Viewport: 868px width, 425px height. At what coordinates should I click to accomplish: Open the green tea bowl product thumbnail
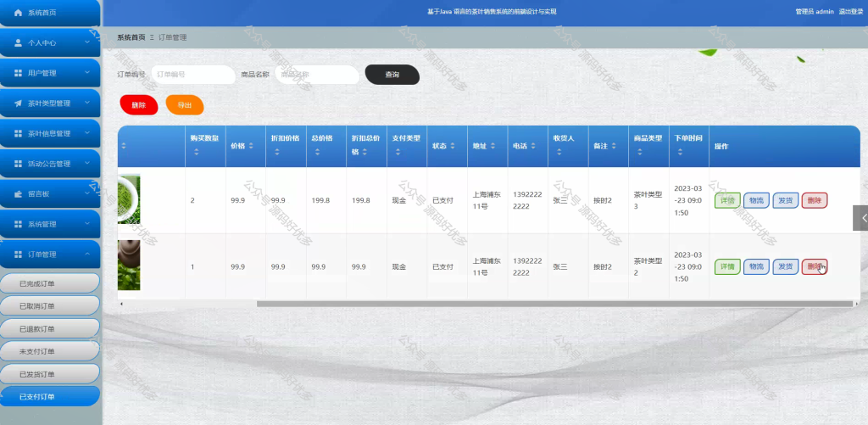[129, 199]
